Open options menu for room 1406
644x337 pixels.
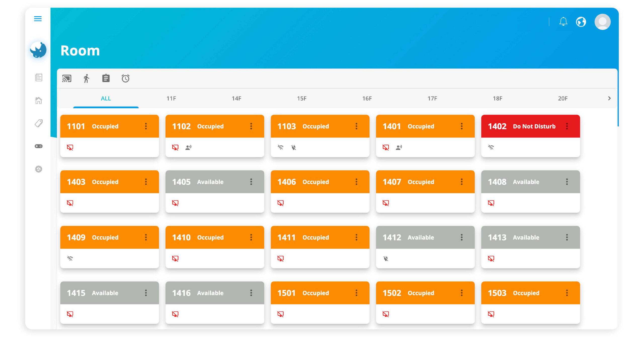[356, 182]
